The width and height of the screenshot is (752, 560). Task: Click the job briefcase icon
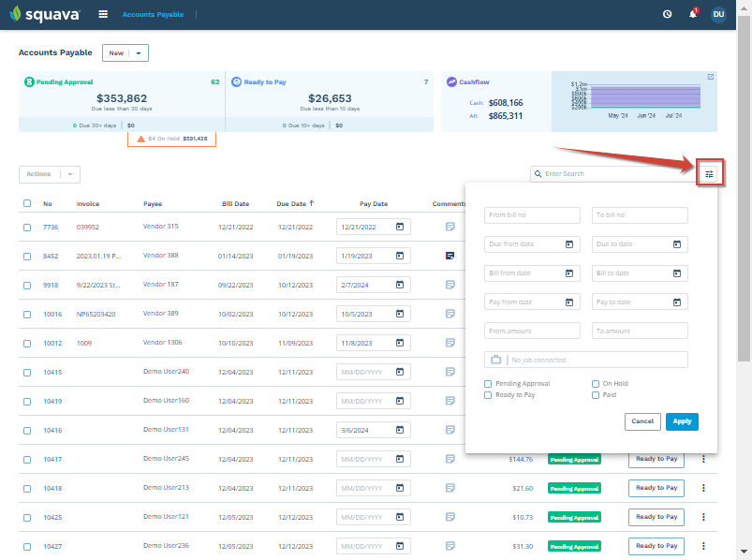pyautogui.click(x=496, y=360)
